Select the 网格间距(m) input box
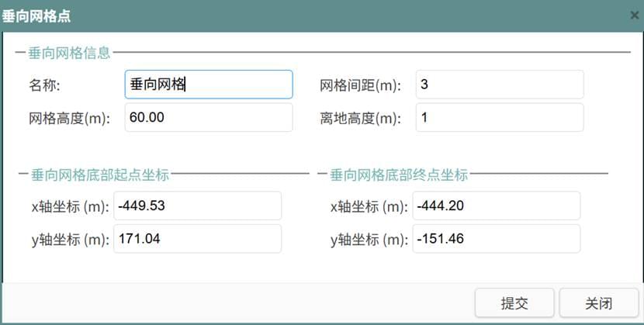The height and width of the screenshot is (325, 644). pos(499,85)
